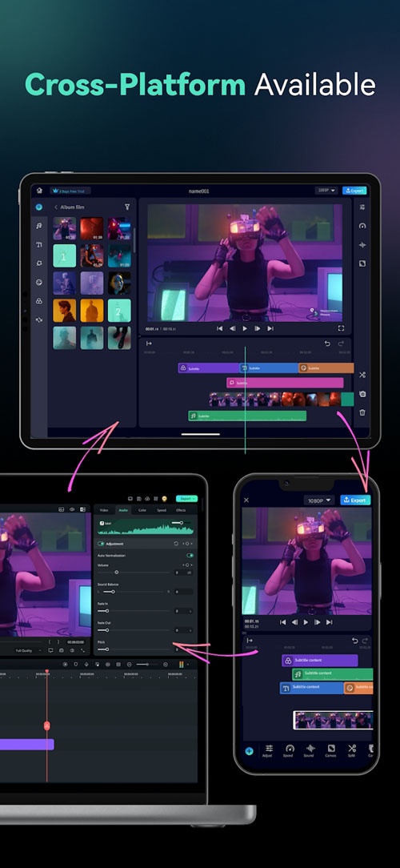Open the Adjust tool on phone toolbar

pos(268,750)
